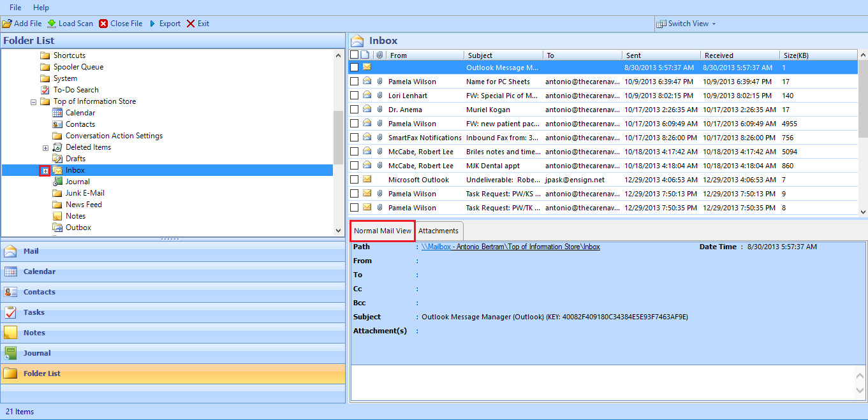Expand the Inbox folder tree node
Image resolution: width=868 pixels, height=420 pixels.
45,171
